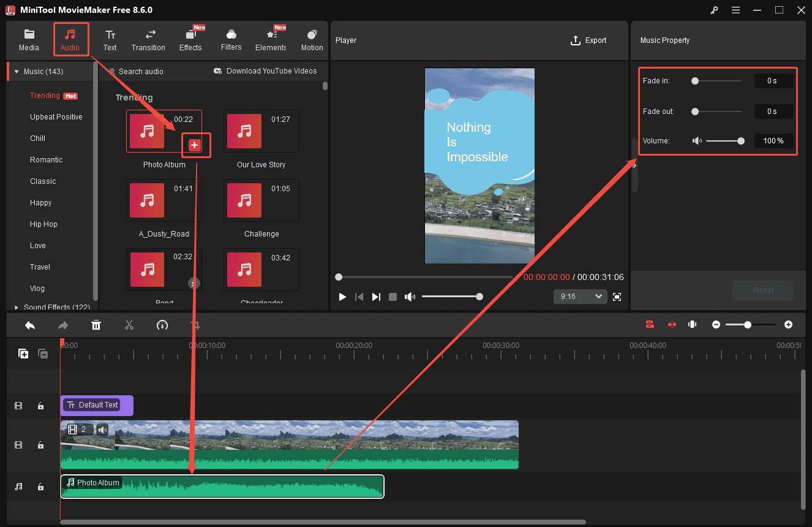Select the Split scissors tool

[x=129, y=325]
